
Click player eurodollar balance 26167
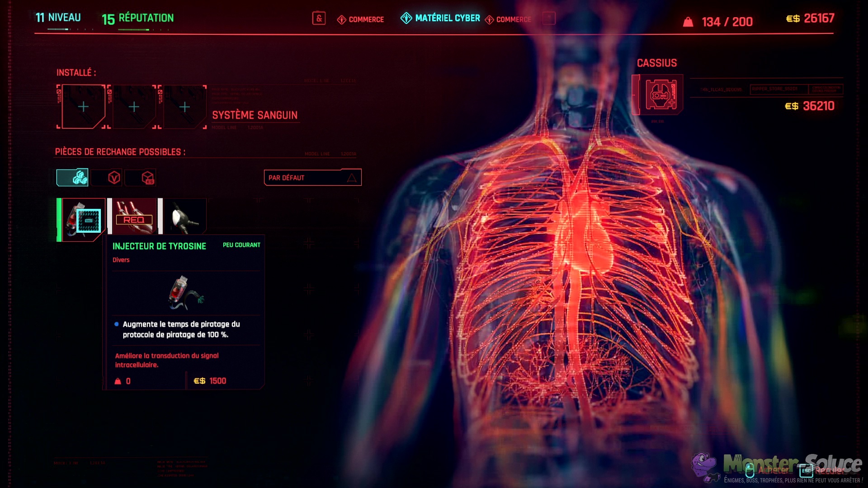[x=810, y=18]
